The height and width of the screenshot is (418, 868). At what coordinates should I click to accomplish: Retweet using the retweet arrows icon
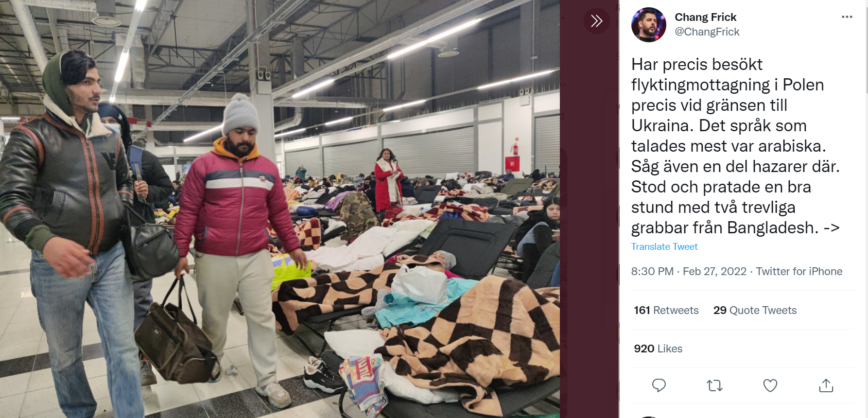click(714, 386)
